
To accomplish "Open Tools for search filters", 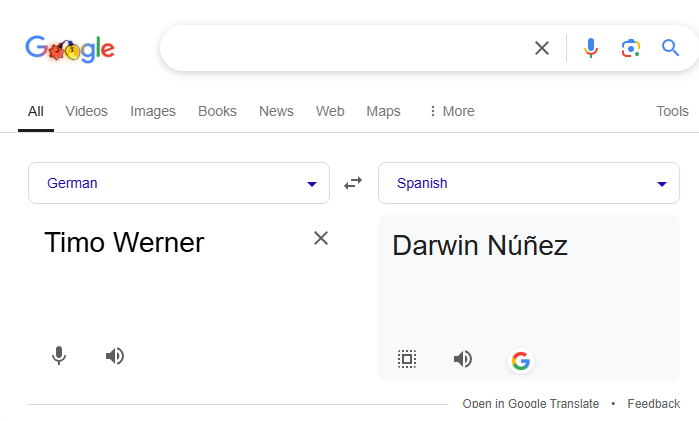I will (672, 111).
